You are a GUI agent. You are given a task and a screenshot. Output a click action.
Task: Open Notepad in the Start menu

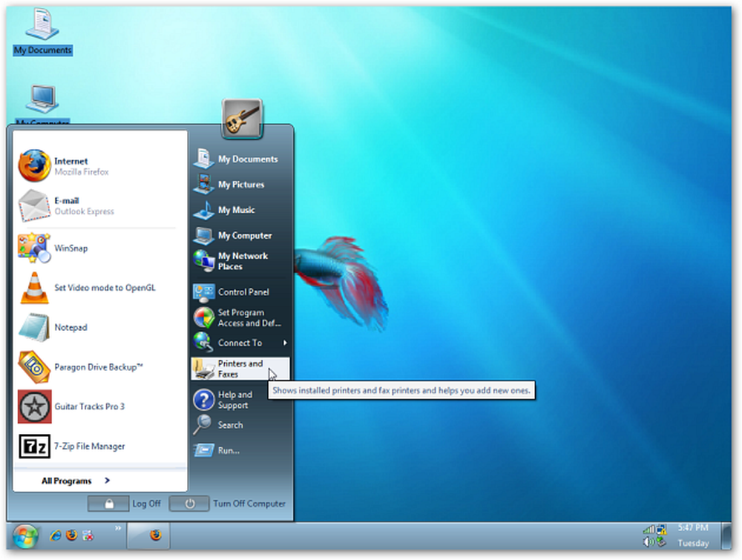pyautogui.click(x=99, y=327)
